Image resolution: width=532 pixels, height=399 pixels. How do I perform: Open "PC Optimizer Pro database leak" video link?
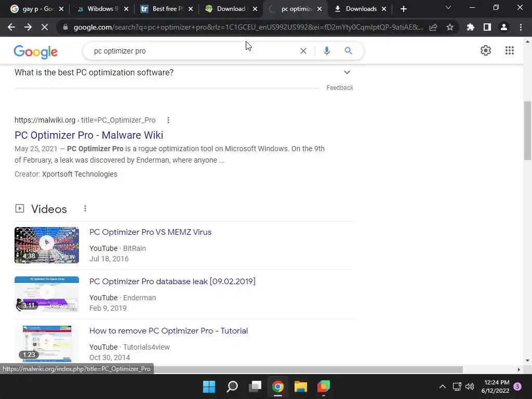pos(172,281)
